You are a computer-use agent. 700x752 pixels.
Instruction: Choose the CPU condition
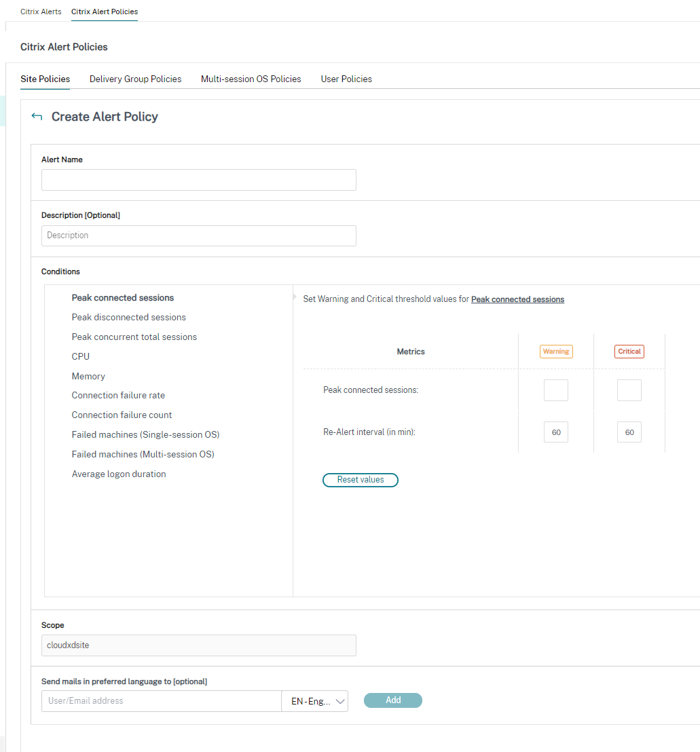[x=81, y=356]
